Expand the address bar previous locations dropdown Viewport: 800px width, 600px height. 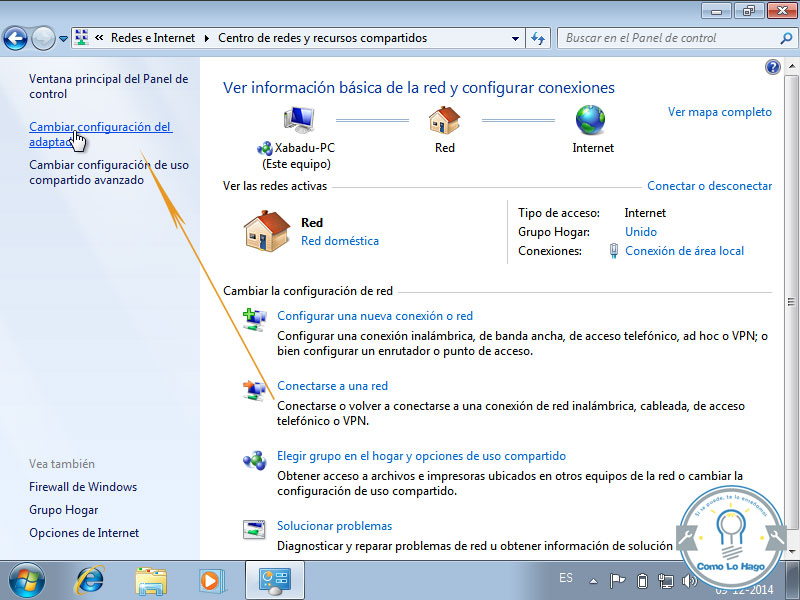click(514, 39)
